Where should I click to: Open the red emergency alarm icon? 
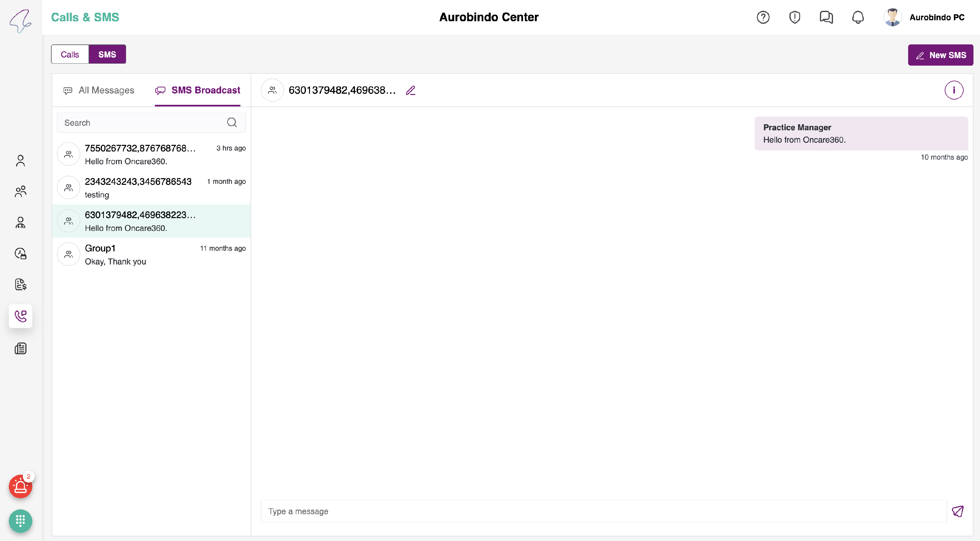(x=21, y=486)
